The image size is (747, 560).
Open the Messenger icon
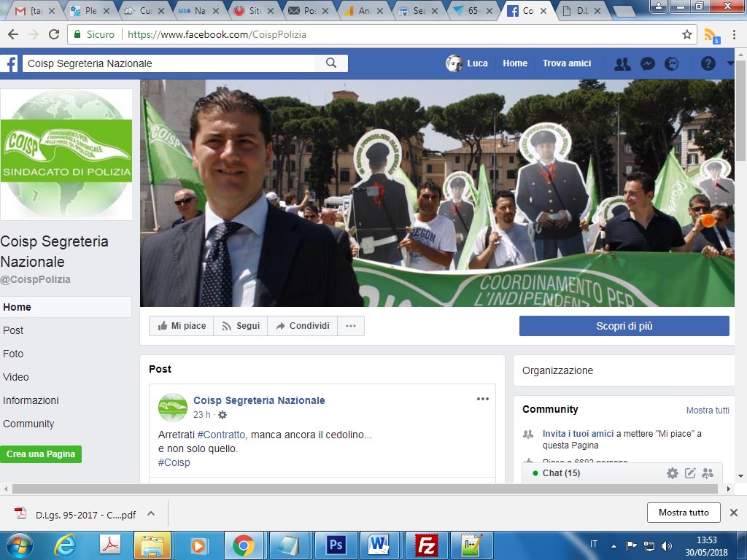[648, 64]
